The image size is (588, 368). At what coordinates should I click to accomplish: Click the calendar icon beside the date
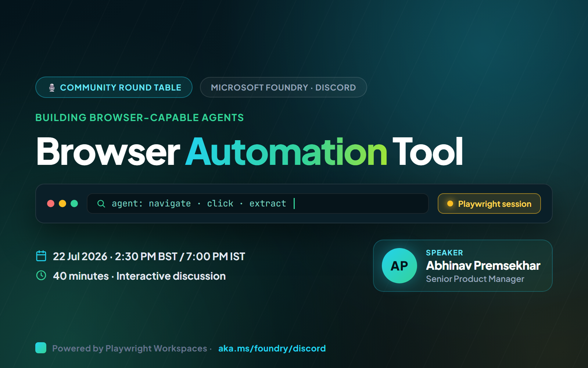click(x=41, y=256)
